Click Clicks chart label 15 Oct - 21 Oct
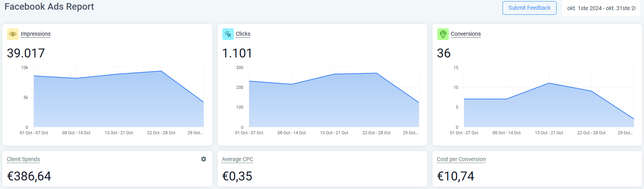 (x=334, y=133)
